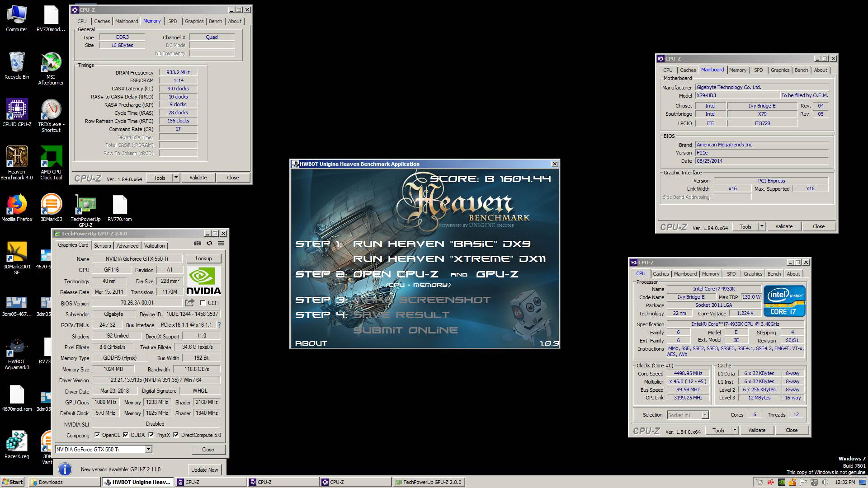
Task: Select the 4670mod.rom file icon
Action: 17,398
